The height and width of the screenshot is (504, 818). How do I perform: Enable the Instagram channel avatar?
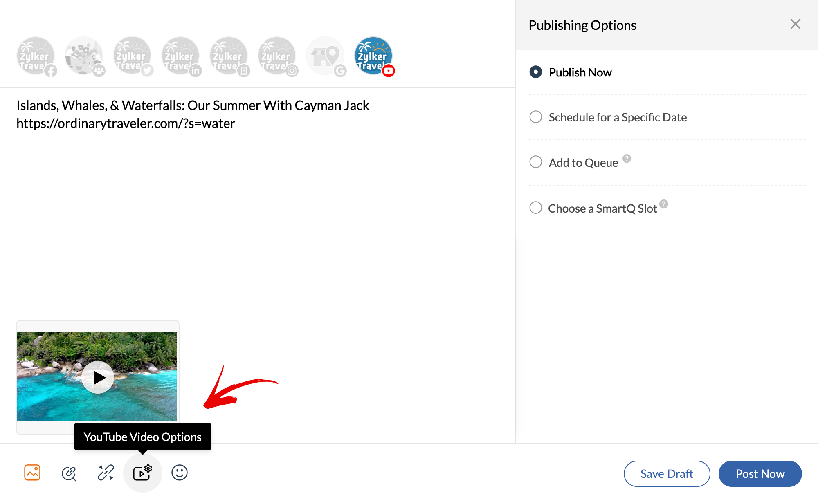coord(277,56)
